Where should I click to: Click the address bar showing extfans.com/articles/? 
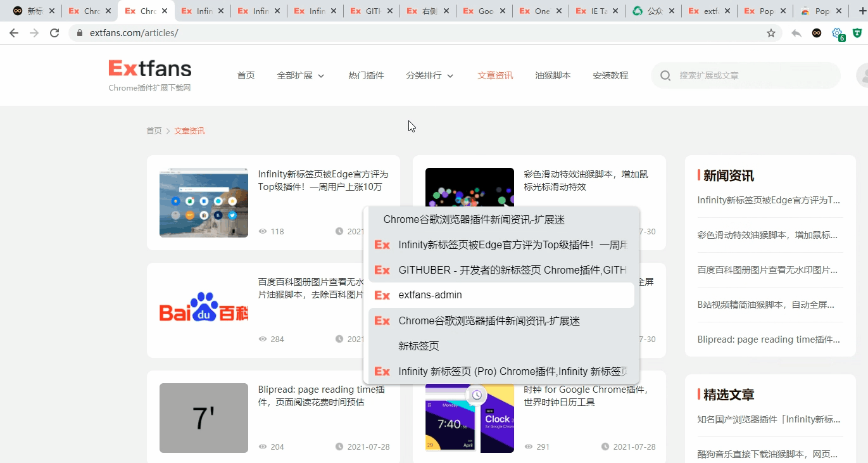[x=425, y=33]
